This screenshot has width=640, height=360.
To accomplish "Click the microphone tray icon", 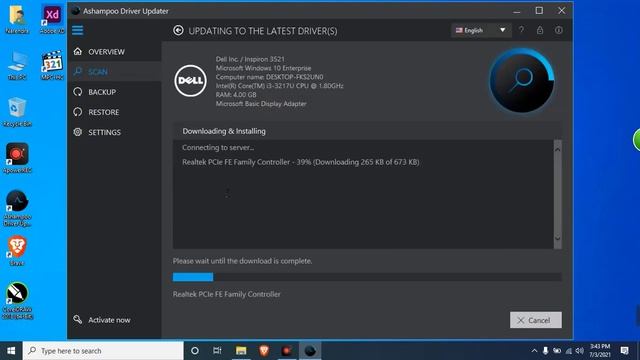I will pos(545,351).
